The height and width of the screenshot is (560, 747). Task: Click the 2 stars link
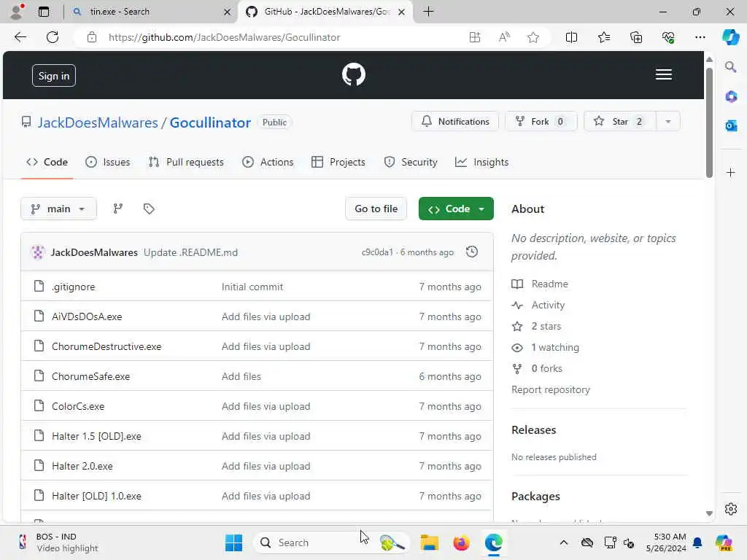click(x=546, y=326)
